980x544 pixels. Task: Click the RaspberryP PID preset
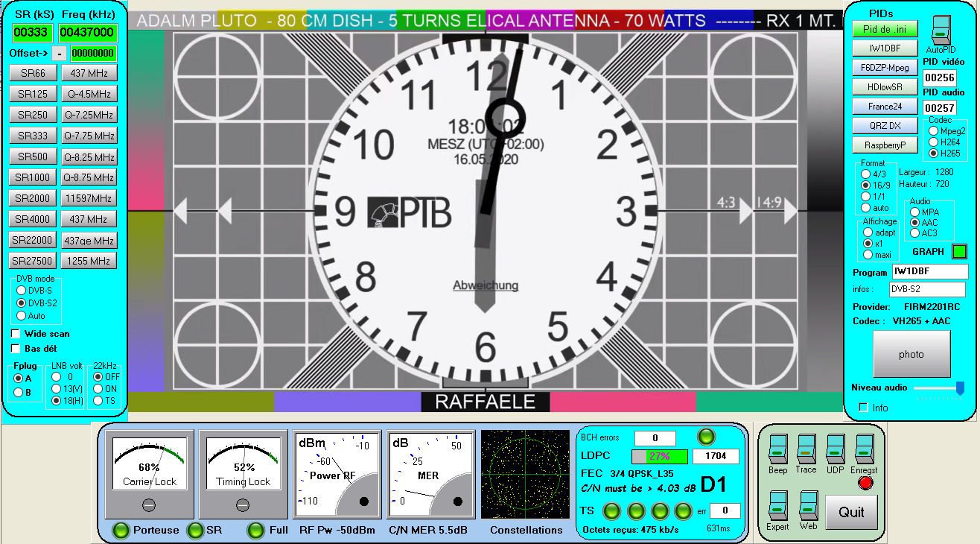pyautogui.click(x=885, y=145)
